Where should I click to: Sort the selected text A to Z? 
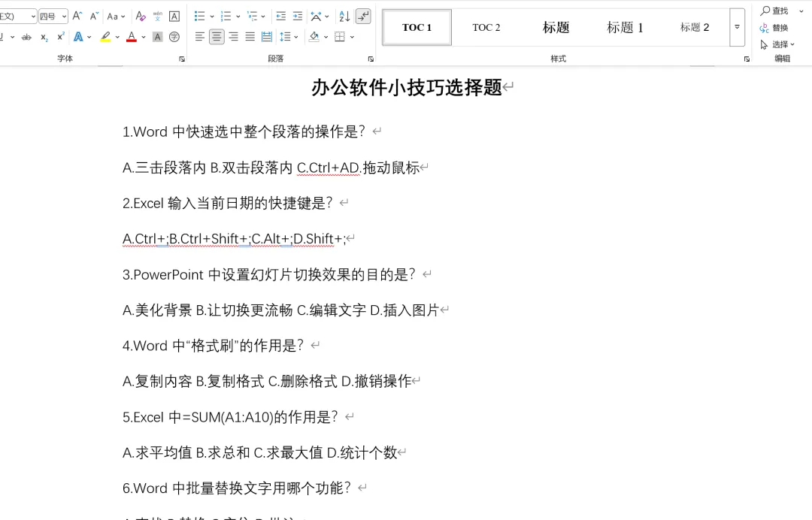[x=344, y=16]
